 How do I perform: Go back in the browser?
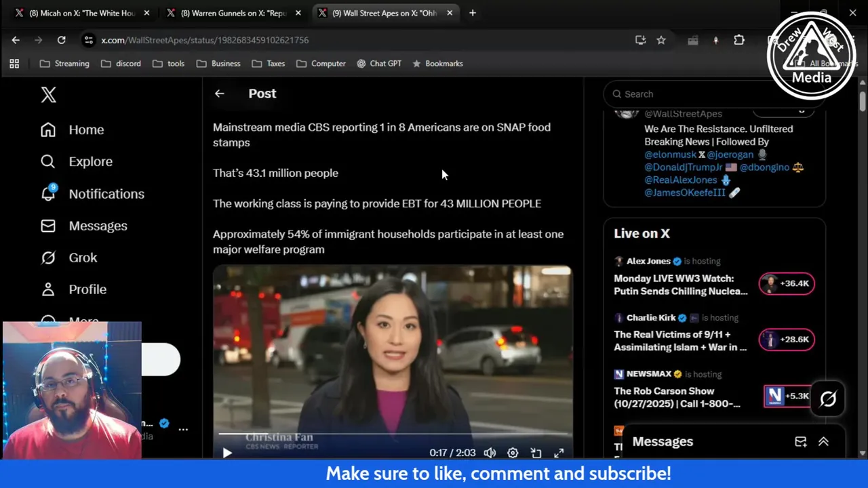[x=16, y=40]
